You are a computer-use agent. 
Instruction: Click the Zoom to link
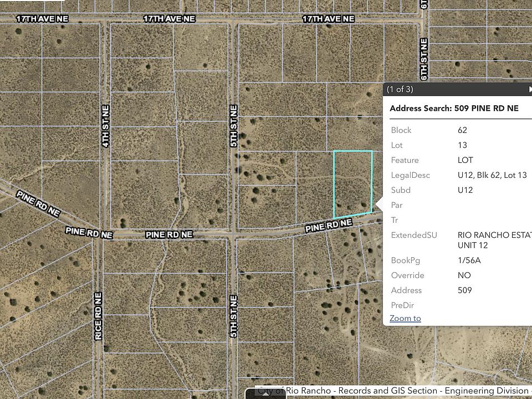tap(405, 318)
